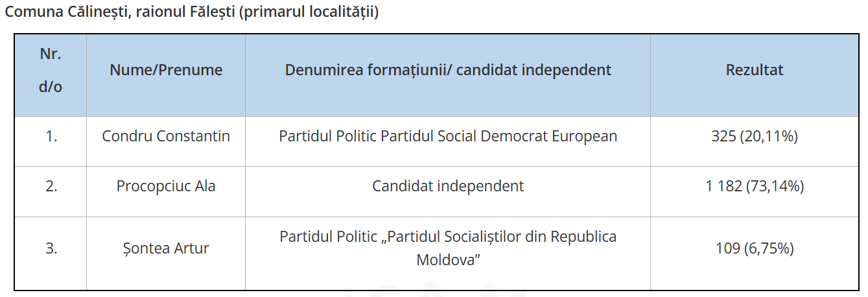
Task: Select the name 'Șontea Artur'
Action: click(166, 248)
